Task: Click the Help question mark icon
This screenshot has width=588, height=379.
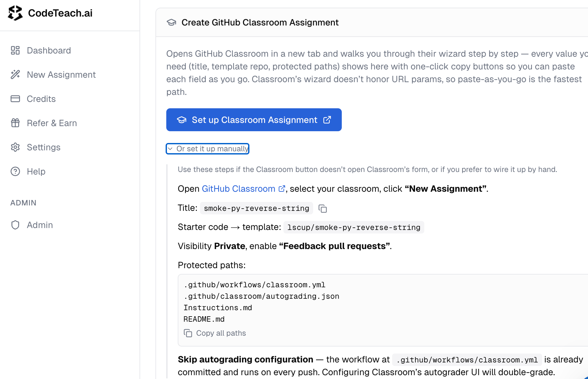Action: click(15, 171)
